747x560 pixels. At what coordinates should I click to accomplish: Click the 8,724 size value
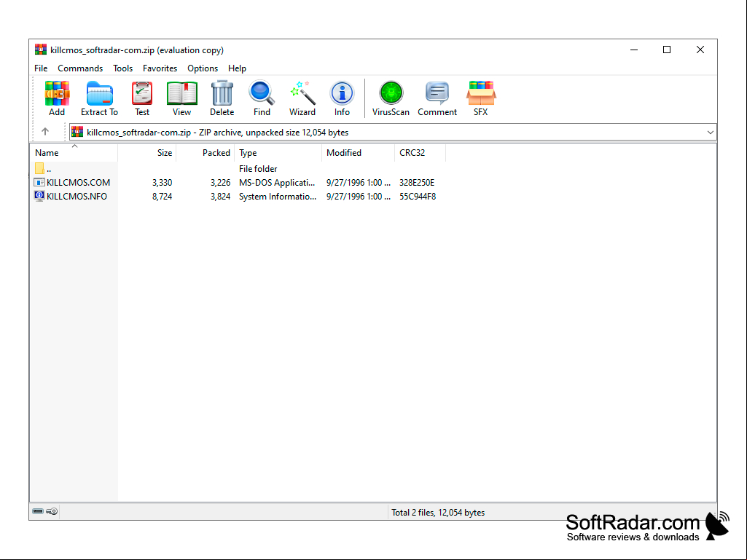[162, 196]
